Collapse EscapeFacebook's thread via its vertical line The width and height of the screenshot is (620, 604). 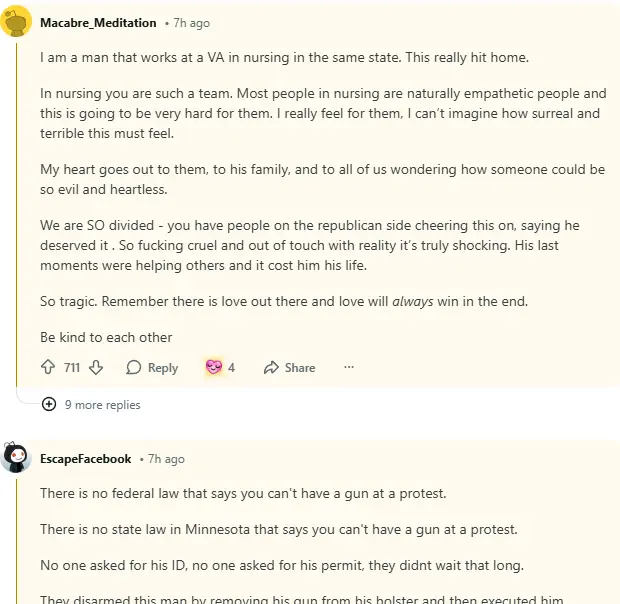16,540
